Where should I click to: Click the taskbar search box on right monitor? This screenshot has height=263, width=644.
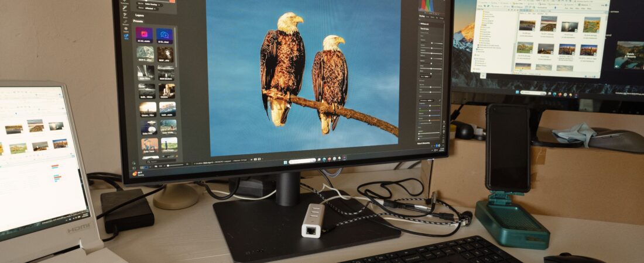point(533,93)
